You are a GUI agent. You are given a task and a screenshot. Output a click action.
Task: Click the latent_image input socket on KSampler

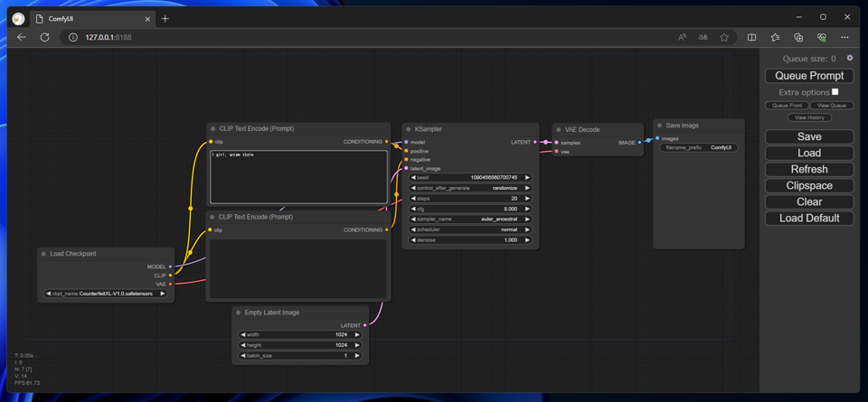point(406,168)
